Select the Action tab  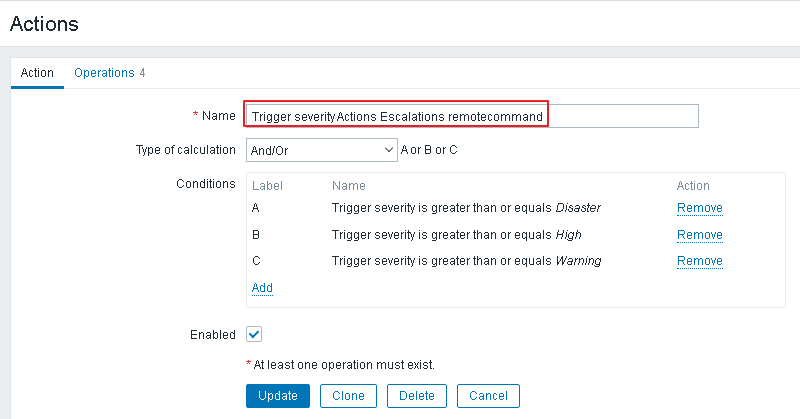(x=37, y=73)
